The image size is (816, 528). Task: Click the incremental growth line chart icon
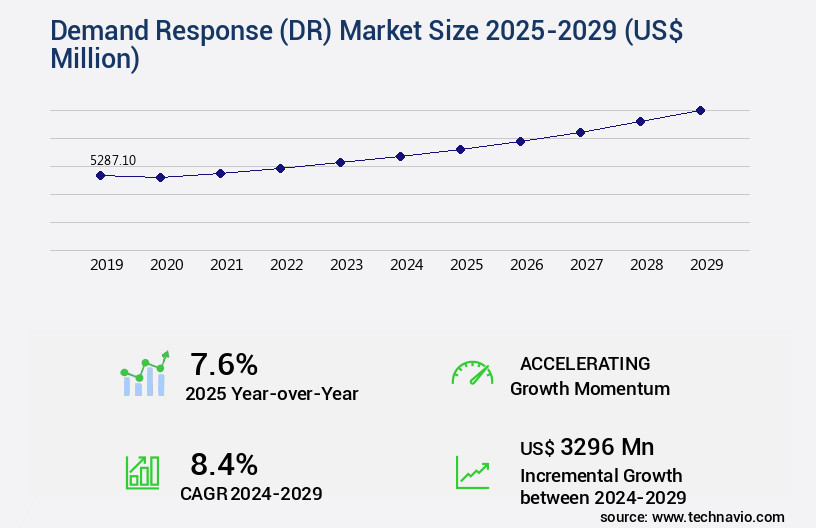(472, 471)
